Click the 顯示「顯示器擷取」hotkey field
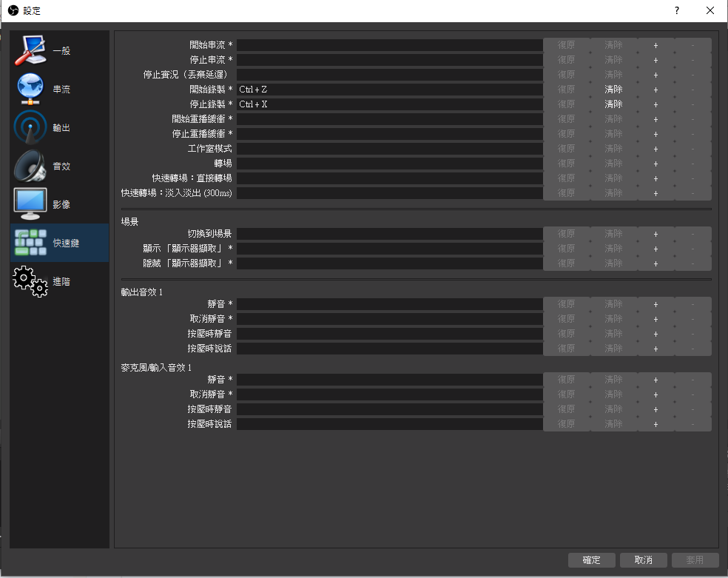 (x=390, y=249)
